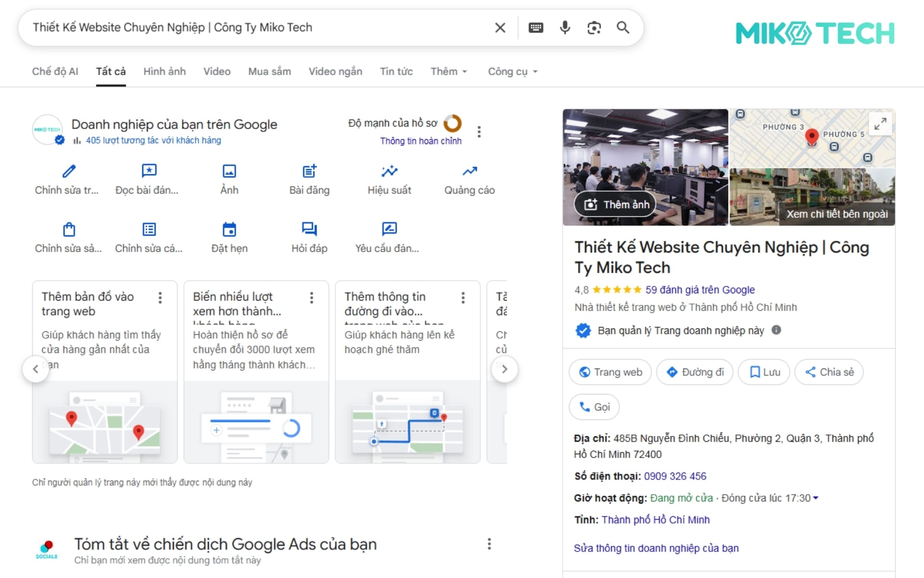This screenshot has width=924, height=578.
Task: Open the Chỉnh sửa trang editing pencil icon
Action: pyautogui.click(x=68, y=171)
